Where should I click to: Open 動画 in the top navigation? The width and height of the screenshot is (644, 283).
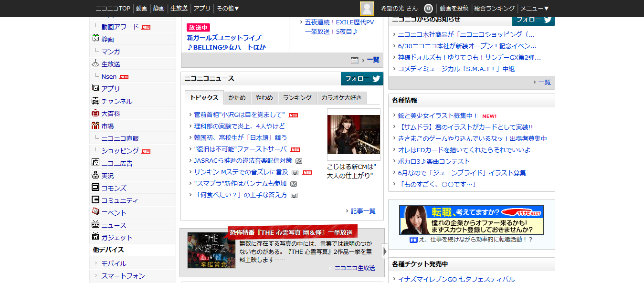(x=141, y=9)
